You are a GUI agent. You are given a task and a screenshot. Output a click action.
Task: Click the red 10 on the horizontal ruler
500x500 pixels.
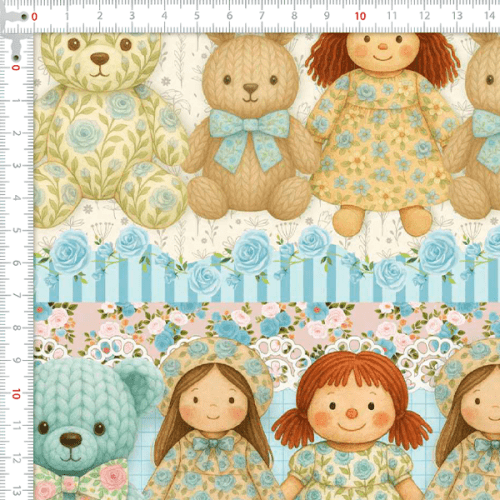coord(360,16)
